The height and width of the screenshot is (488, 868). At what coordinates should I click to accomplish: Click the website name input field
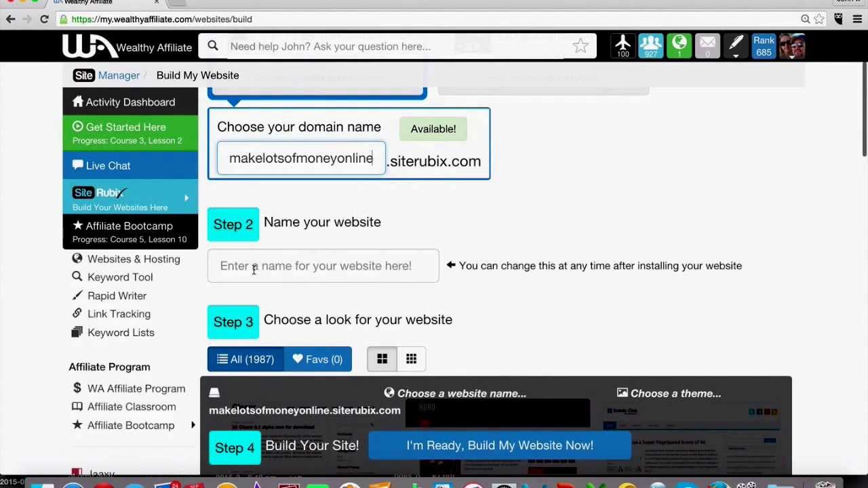click(323, 266)
